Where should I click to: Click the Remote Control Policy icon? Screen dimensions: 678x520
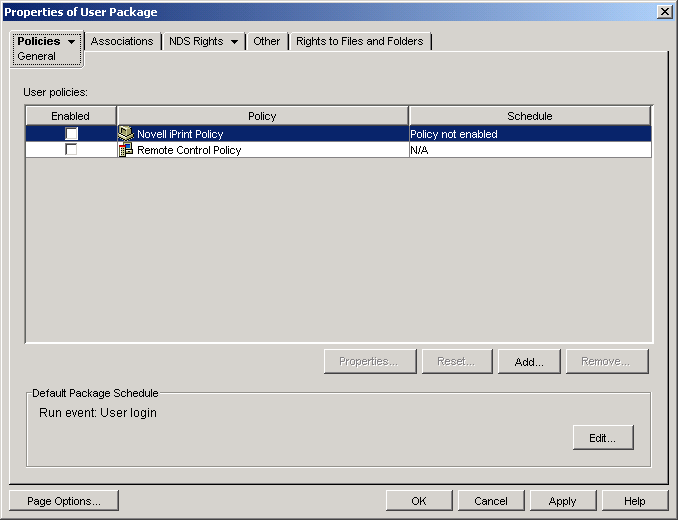click(x=125, y=150)
